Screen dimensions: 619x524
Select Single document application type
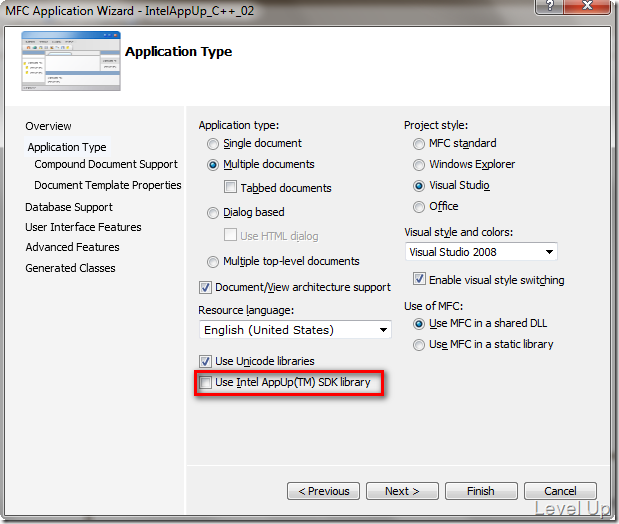213,144
